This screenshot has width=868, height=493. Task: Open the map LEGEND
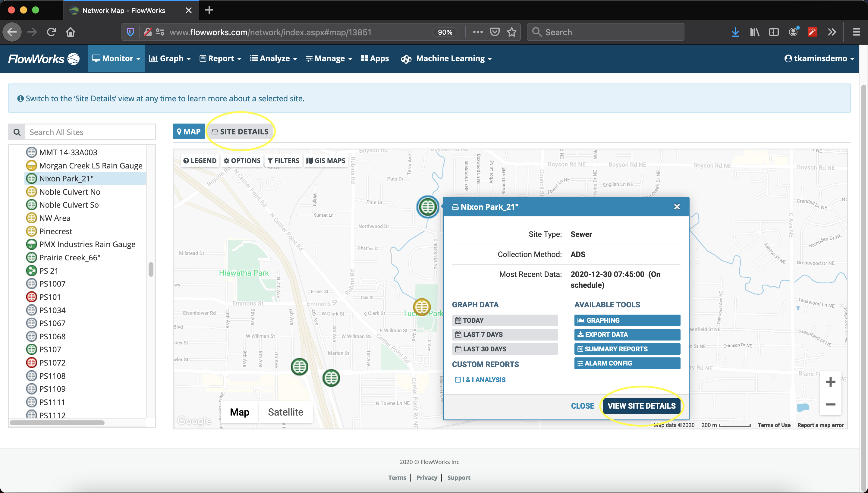[200, 161]
